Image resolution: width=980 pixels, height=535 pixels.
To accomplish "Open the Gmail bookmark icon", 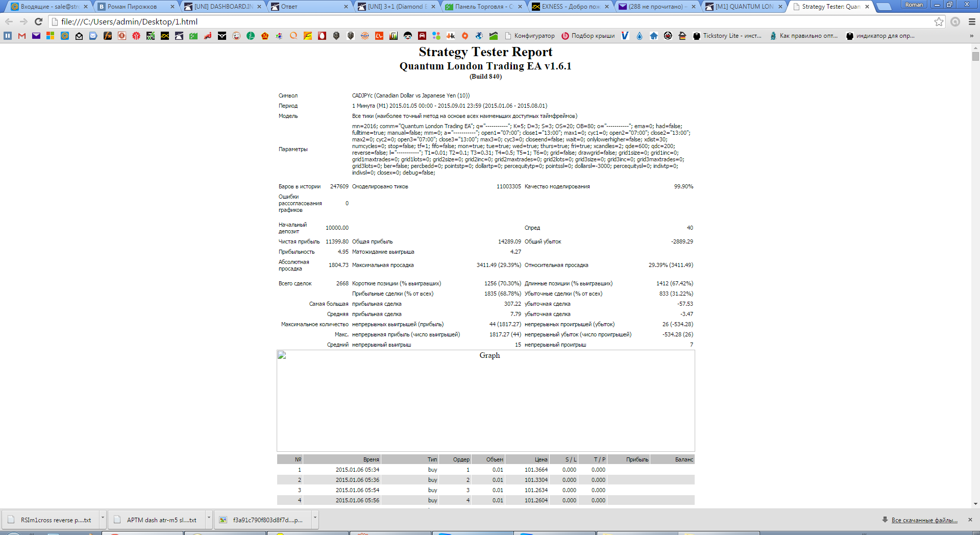I will pyautogui.click(x=22, y=36).
